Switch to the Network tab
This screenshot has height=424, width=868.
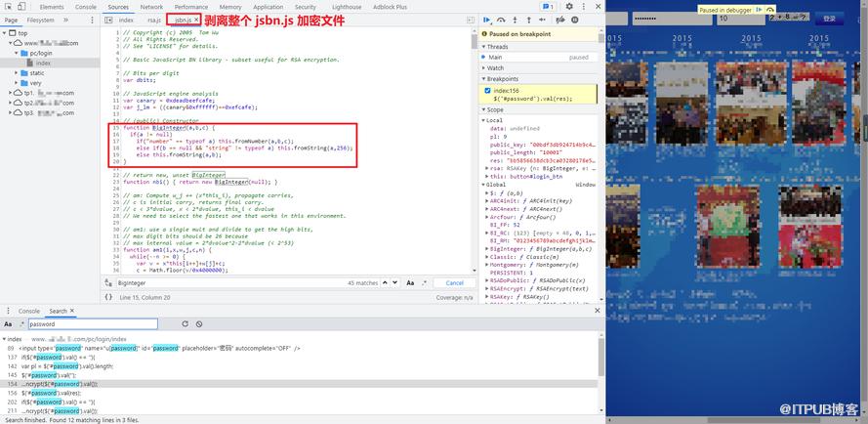(151, 7)
